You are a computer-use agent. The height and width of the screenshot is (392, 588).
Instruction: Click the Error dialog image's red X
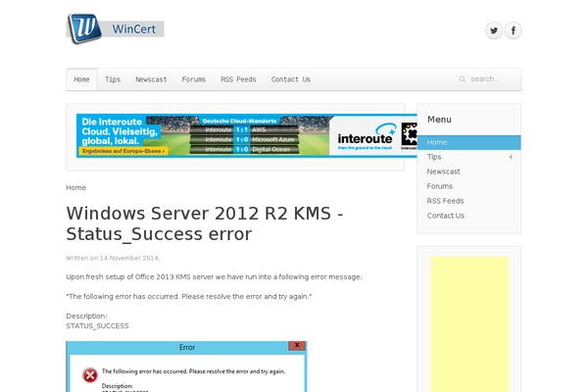[x=297, y=346]
